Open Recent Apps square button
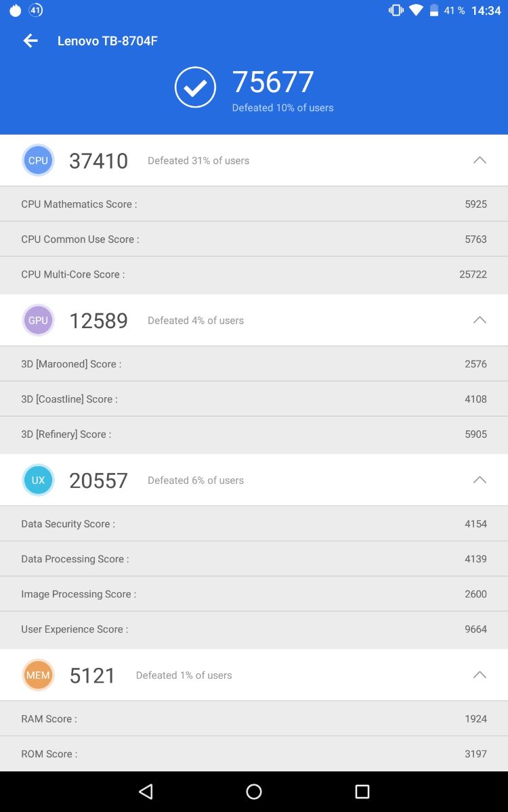 (362, 791)
